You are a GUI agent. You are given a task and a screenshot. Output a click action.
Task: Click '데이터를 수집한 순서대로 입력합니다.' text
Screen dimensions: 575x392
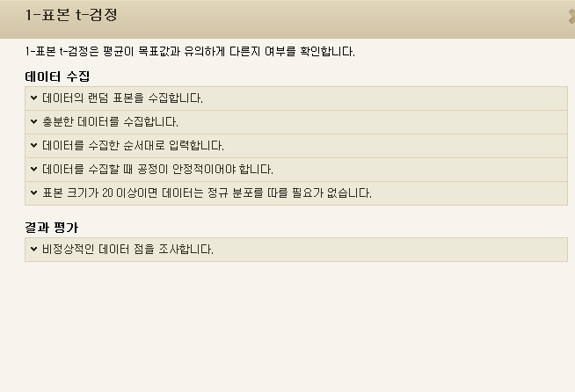tap(133, 146)
